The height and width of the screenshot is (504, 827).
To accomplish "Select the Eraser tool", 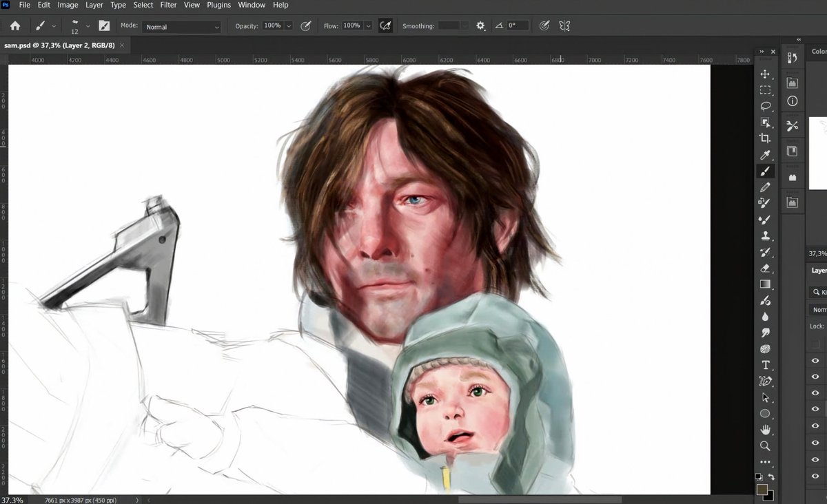I will coord(765,268).
